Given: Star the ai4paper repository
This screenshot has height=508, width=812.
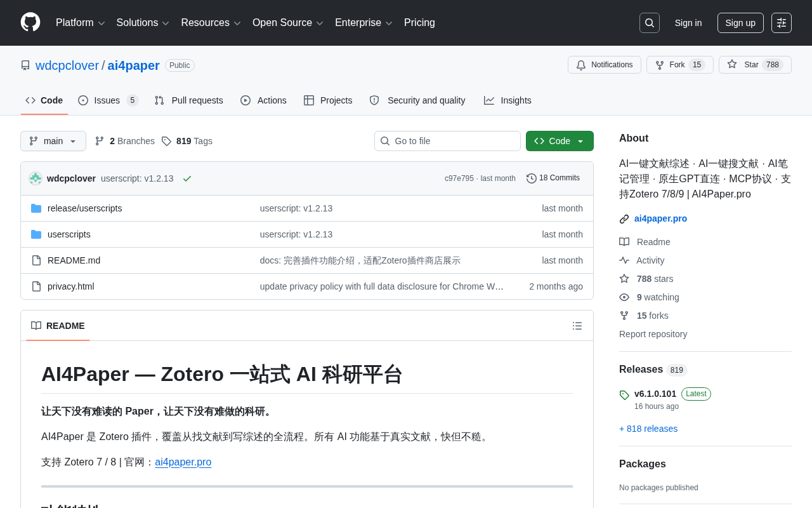Looking at the screenshot, I should click(x=755, y=65).
